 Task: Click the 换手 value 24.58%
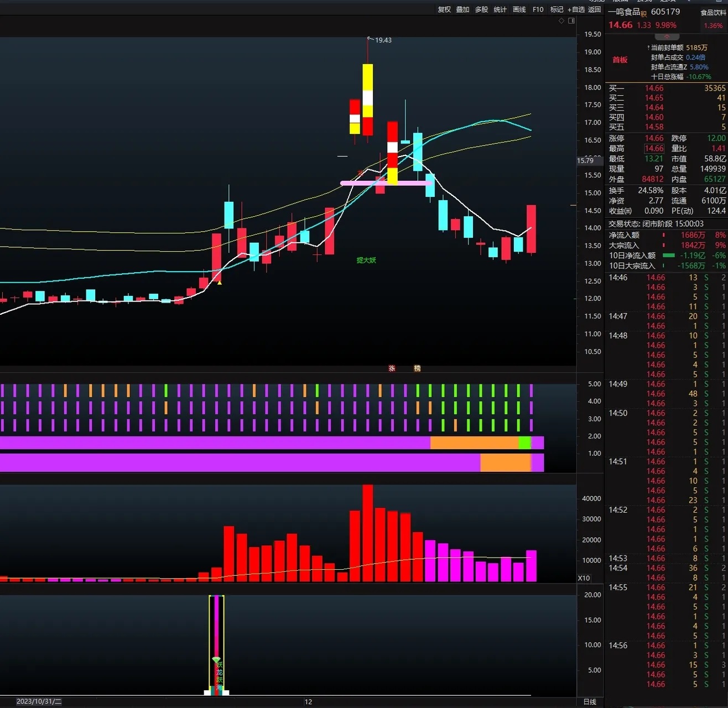coord(651,190)
